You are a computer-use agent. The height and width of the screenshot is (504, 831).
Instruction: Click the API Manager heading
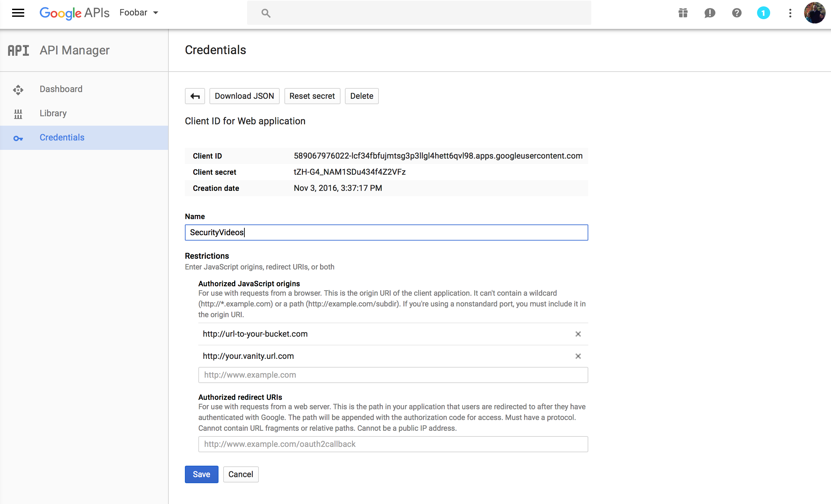pos(75,50)
